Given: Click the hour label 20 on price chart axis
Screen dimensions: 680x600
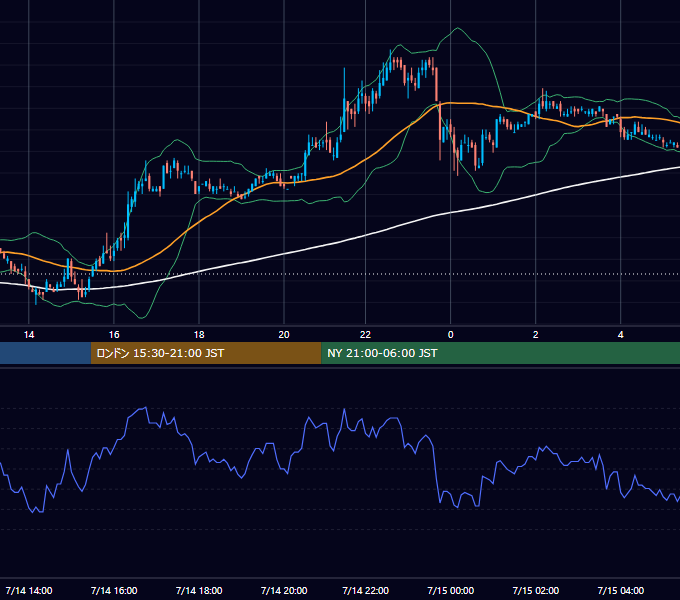Looking at the screenshot, I should click(284, 335).
